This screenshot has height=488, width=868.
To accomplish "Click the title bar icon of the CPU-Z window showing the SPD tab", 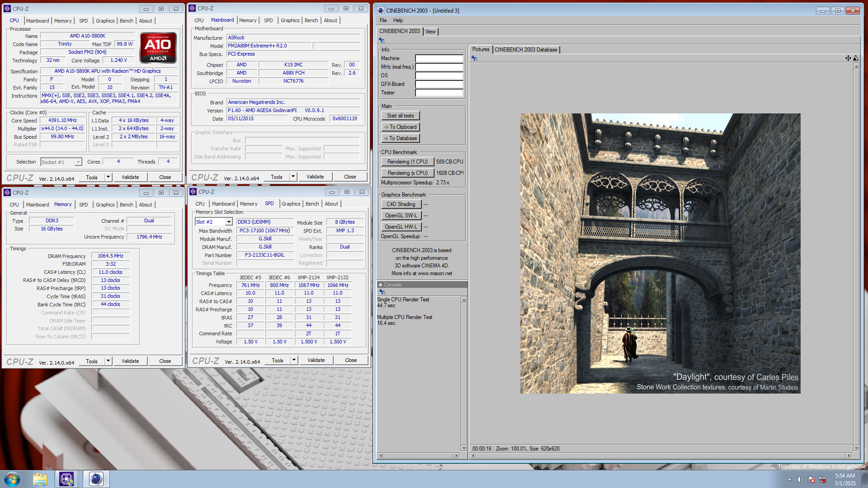I will click(193, 192).
